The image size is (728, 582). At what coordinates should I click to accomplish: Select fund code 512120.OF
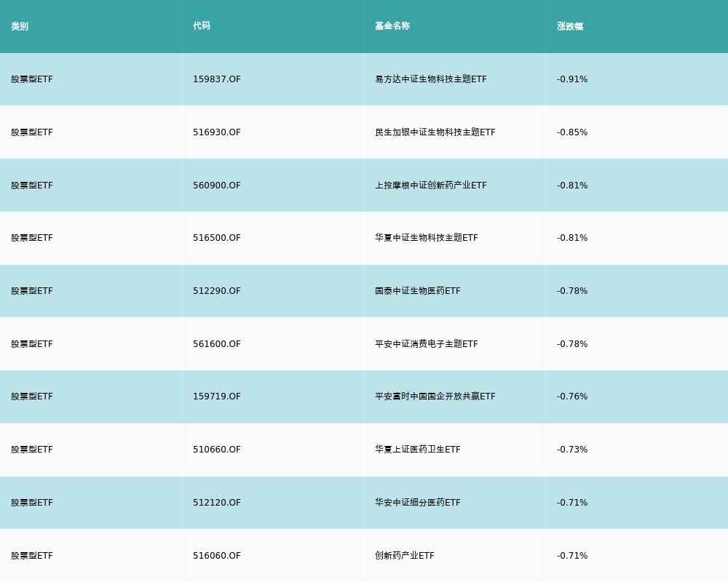point(217,503)
